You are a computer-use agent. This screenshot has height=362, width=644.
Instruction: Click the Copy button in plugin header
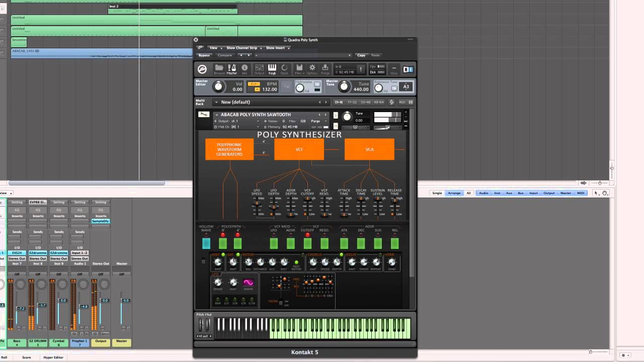point(361,55)
